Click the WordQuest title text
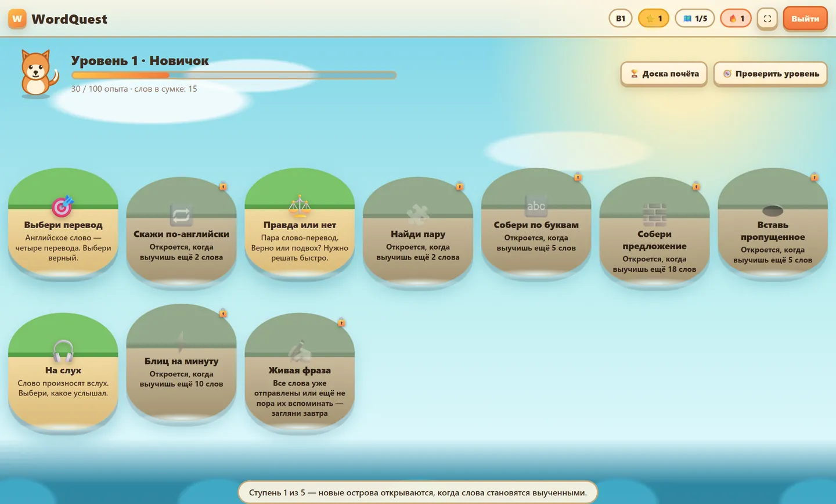The image size is (836, 504). [x=69, y=19]
